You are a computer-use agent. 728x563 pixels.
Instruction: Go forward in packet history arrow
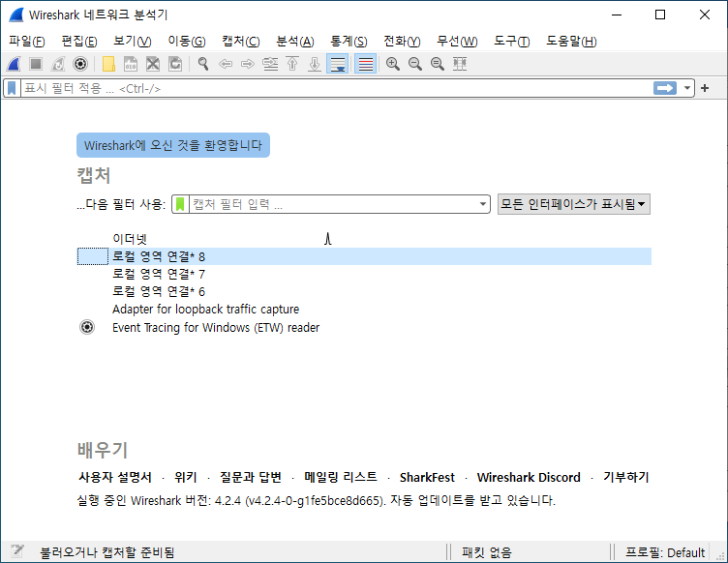coord(248,64)
